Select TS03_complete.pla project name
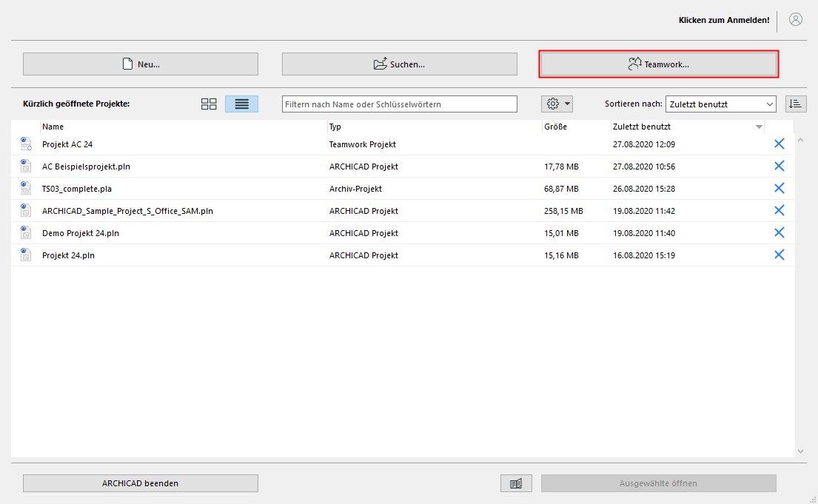Viewport: 818px width, 504px height. point(77,189)
